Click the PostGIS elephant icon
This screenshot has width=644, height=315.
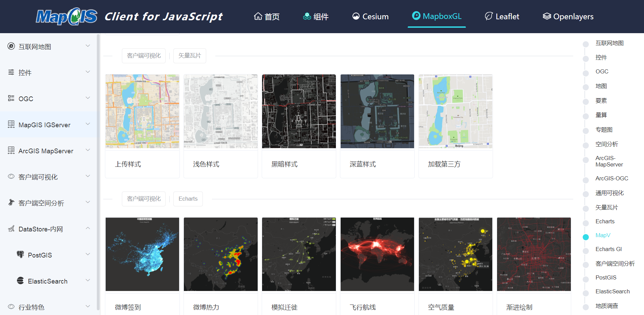20,254
